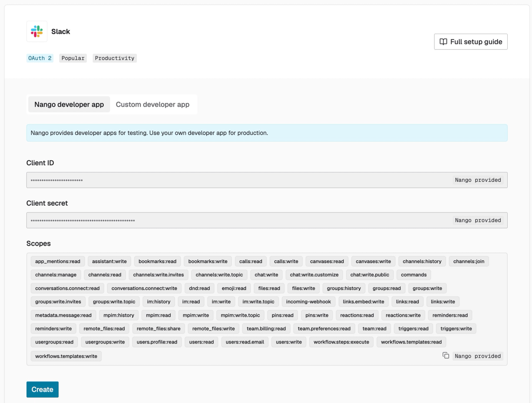Click the team.billing:read scope

point(266,328)
